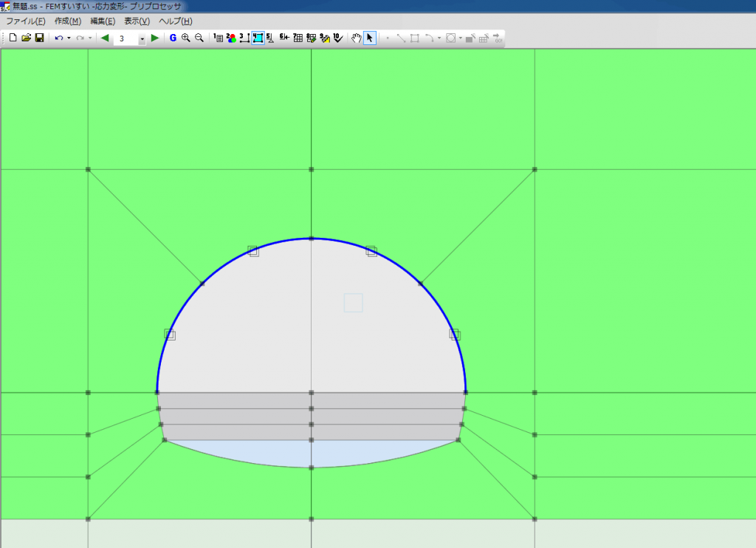Select step 8 grid with pencil icon

(312, 38)
